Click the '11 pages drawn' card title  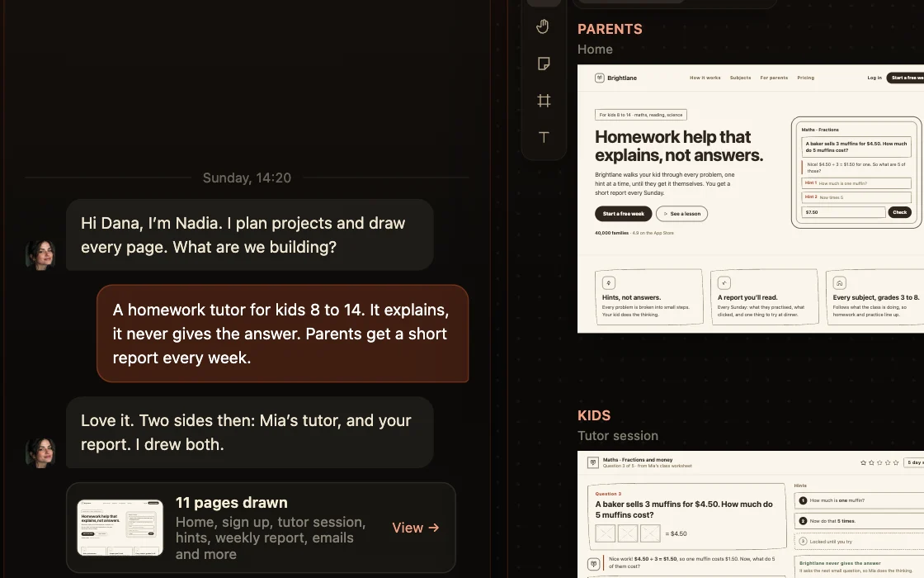pos(232,503)
